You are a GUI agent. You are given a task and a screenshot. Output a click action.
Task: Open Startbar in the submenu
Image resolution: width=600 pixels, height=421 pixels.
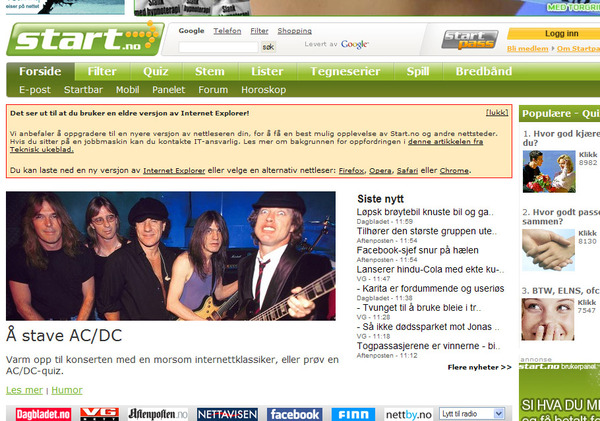[x=83, y=90]
